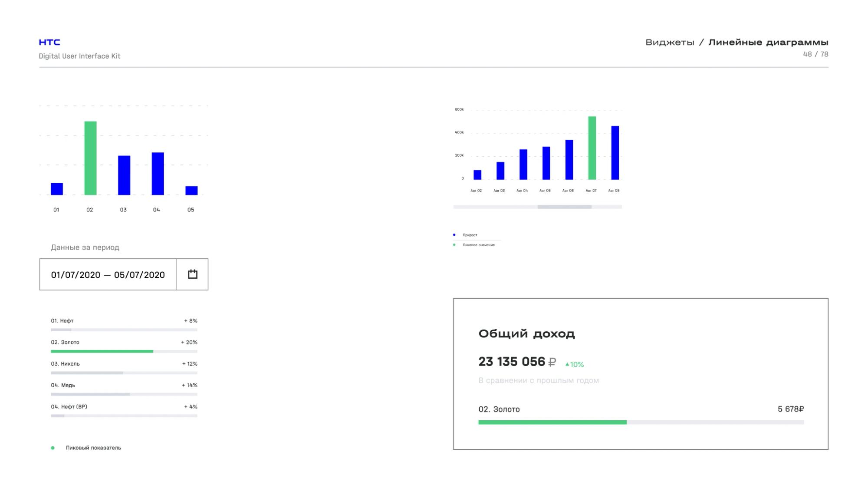Select the blue bar labeled 03
Image resolution: width=868 pixels, height=488 pixels.
pyautogui.click(x=124, y=175)
